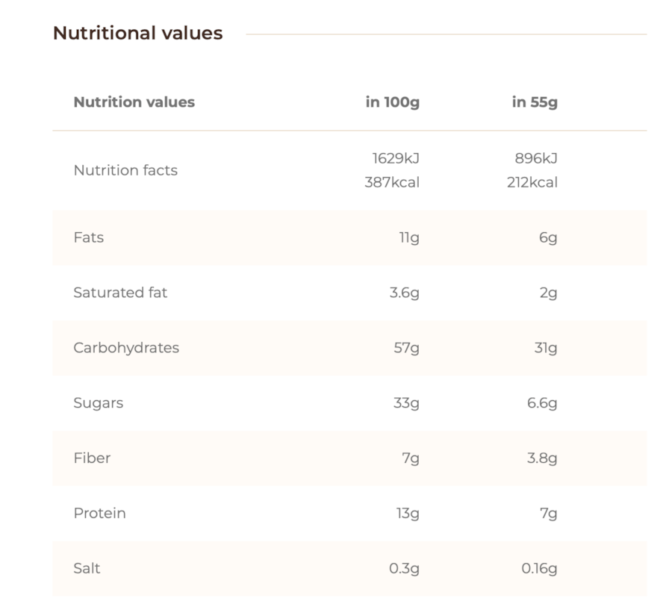Select the Fats row label
The image size is (672, 616).
(89, 237)
